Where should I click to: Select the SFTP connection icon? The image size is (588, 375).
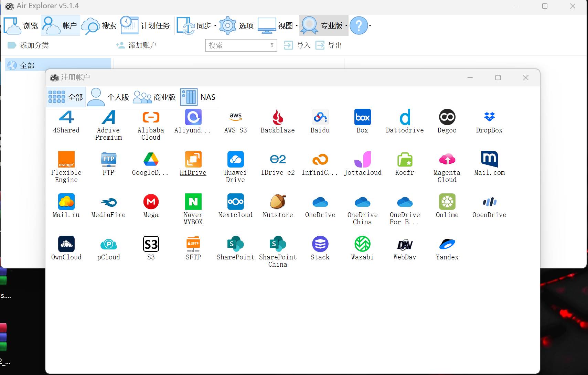coord(193,244)
